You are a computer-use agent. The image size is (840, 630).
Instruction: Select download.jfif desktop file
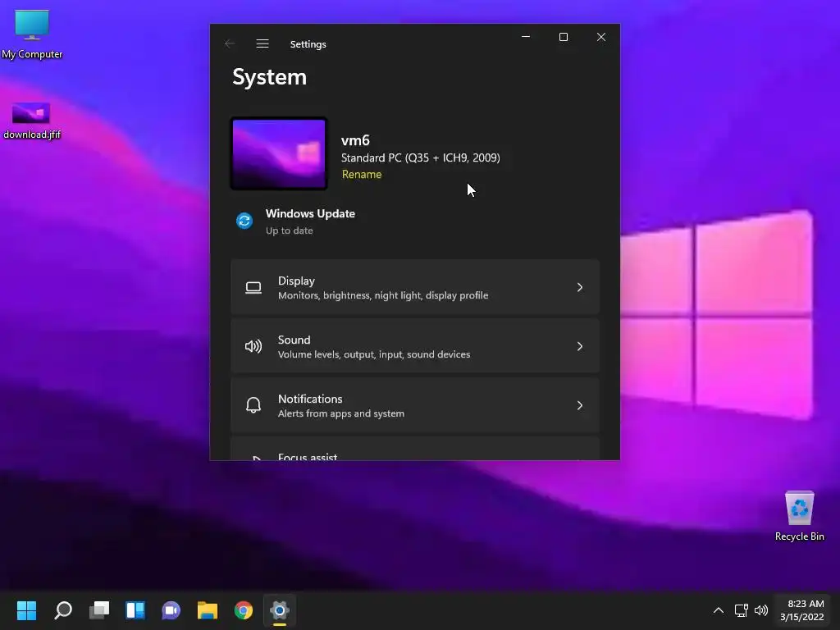(32, 121)
